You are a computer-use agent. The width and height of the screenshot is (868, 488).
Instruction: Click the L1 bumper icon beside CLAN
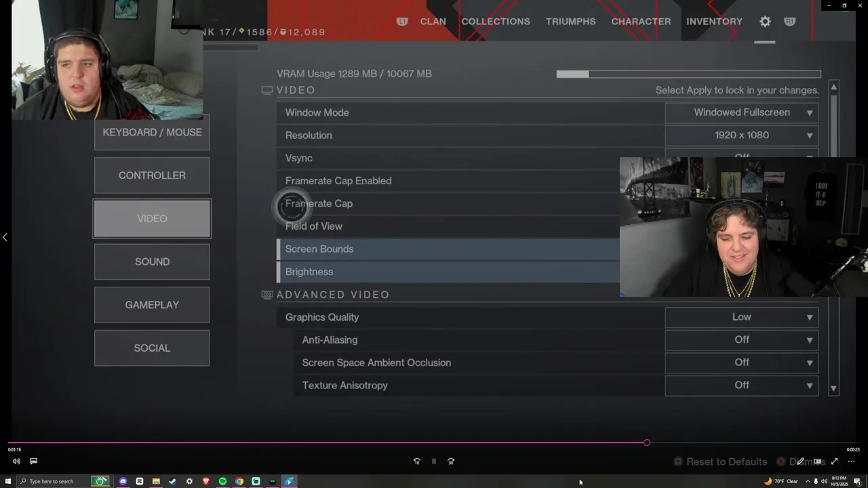[402, 22]
